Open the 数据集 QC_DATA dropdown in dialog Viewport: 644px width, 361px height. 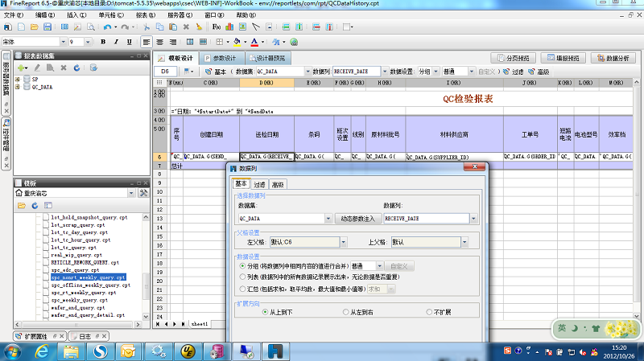pyautogui.click(x=328, y=218)
